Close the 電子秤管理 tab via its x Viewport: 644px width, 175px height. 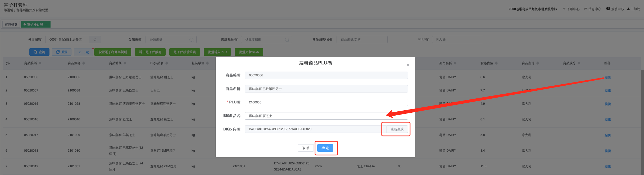click(x=46, y=24)
